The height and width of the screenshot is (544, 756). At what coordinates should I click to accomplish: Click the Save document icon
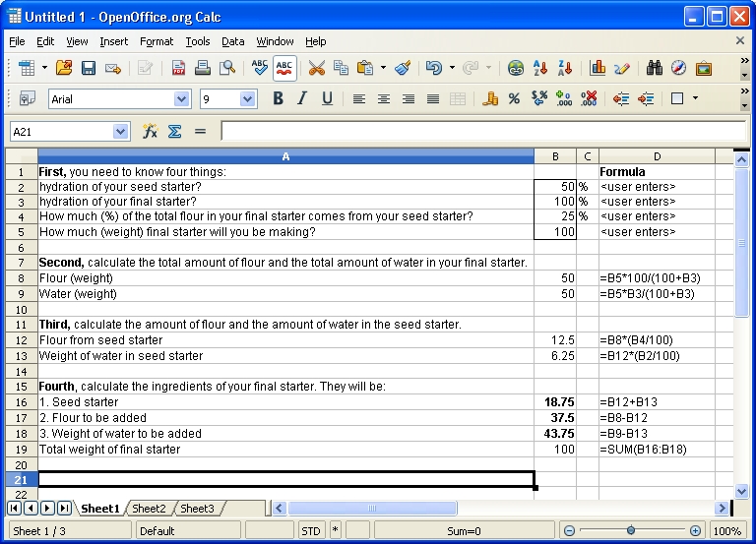(x=89, y=68)
